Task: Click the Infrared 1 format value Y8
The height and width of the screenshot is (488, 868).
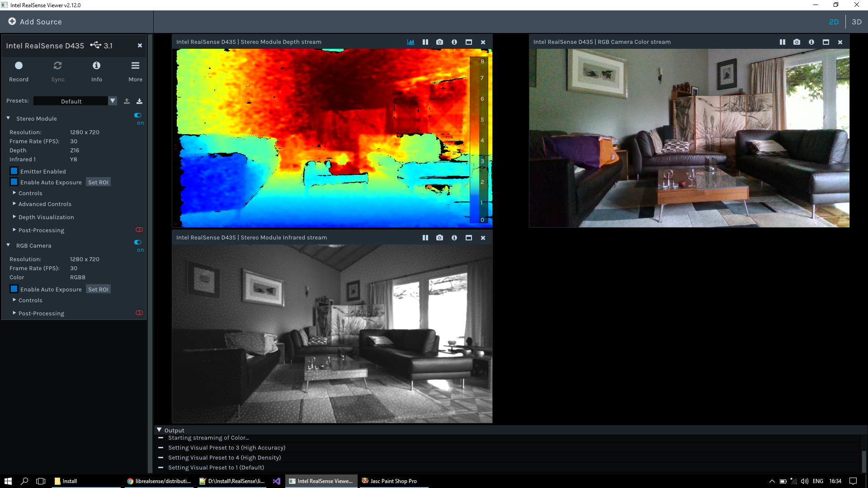Action: (x=74, y=160)
